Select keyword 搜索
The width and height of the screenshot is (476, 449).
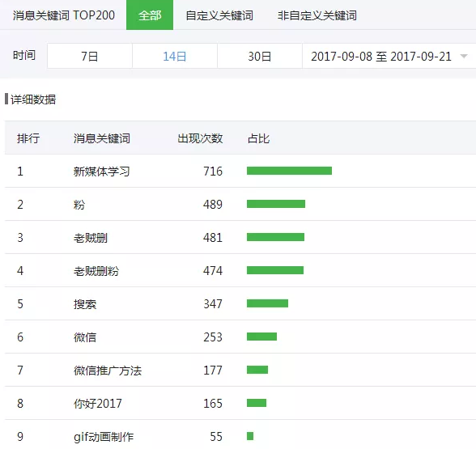click(85, 304)
